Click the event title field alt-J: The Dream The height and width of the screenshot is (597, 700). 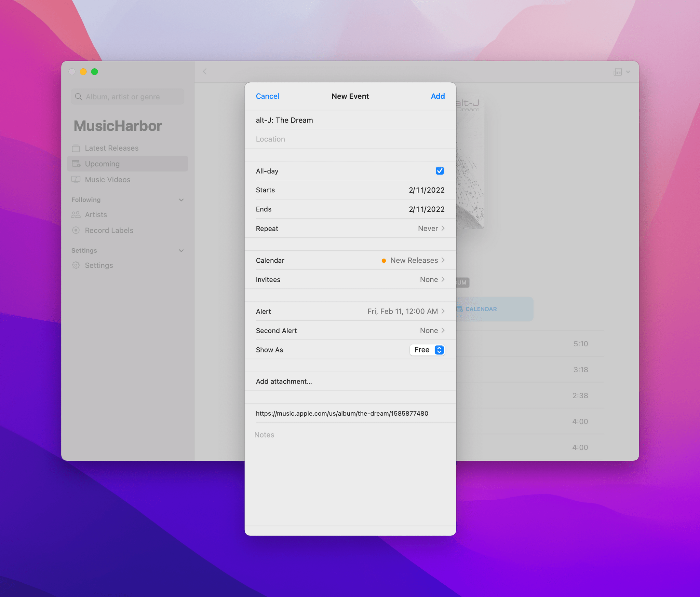coord(350,120)
